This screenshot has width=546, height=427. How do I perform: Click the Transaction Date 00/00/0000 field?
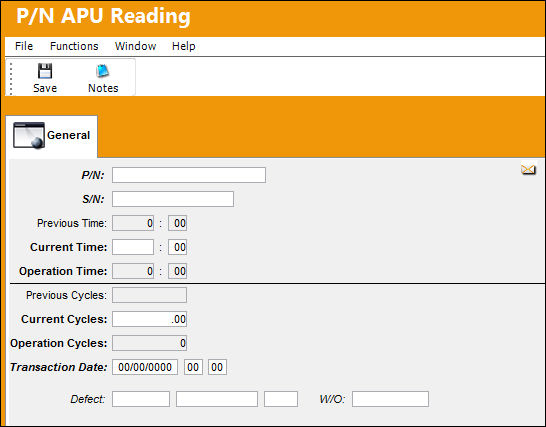[145, 367]
